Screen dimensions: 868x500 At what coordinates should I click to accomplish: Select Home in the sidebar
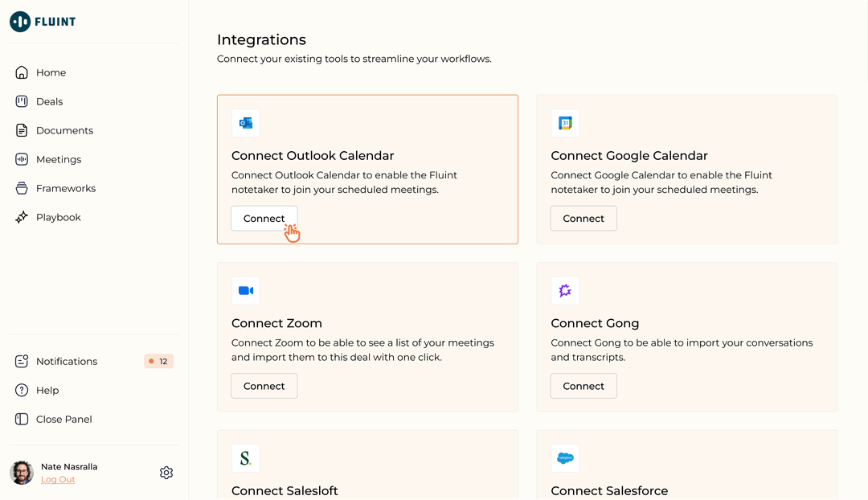click(51, 72)
